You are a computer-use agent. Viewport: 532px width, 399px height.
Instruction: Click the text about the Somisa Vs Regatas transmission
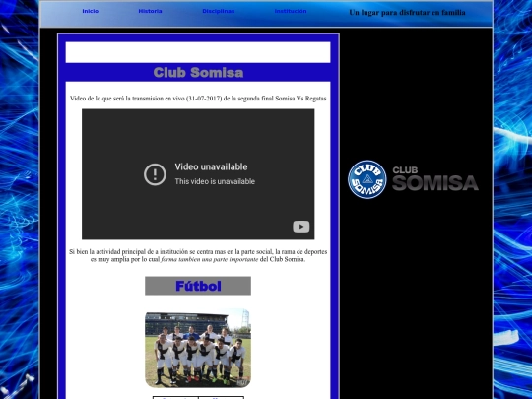tap(198, 99)
